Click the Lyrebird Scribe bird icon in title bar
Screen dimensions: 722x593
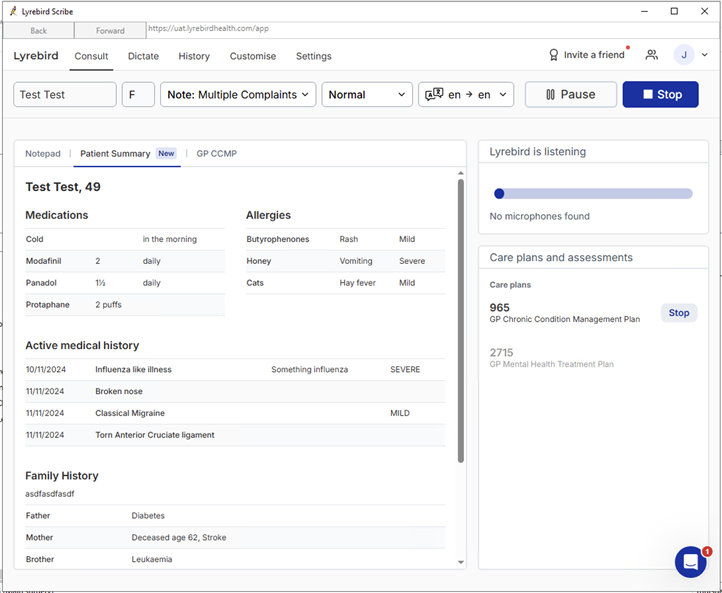point(13,11)
